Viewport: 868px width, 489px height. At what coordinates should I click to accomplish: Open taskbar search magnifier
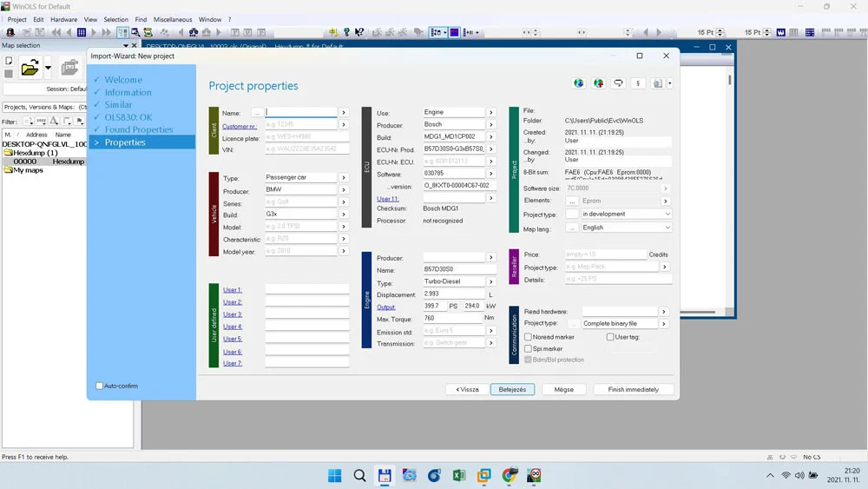click(x=360, y=475)
